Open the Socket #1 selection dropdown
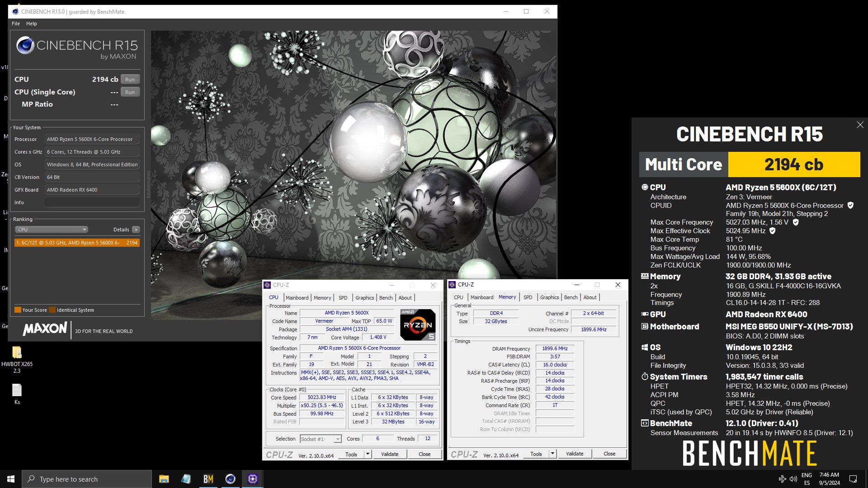Screen dimensions: 868x488 (x=321, y=439)
